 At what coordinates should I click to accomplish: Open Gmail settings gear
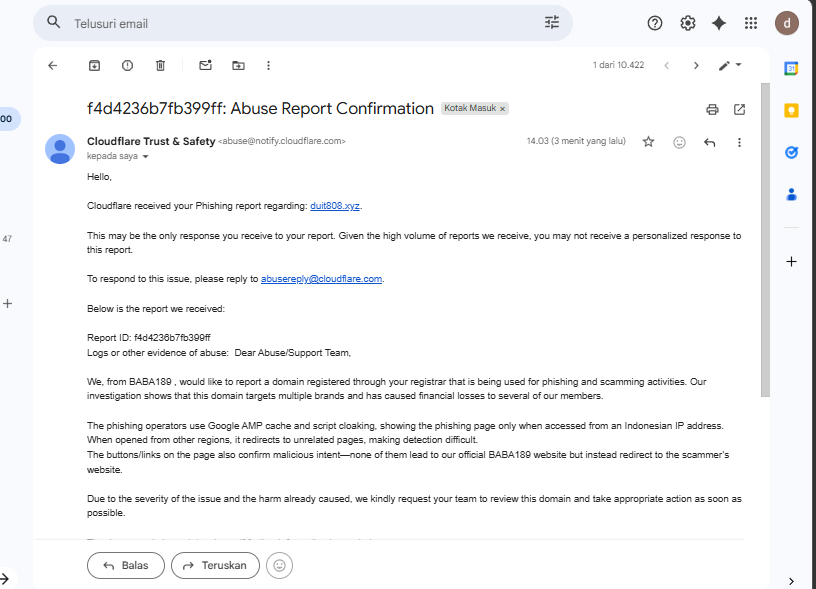click(687, 23)
